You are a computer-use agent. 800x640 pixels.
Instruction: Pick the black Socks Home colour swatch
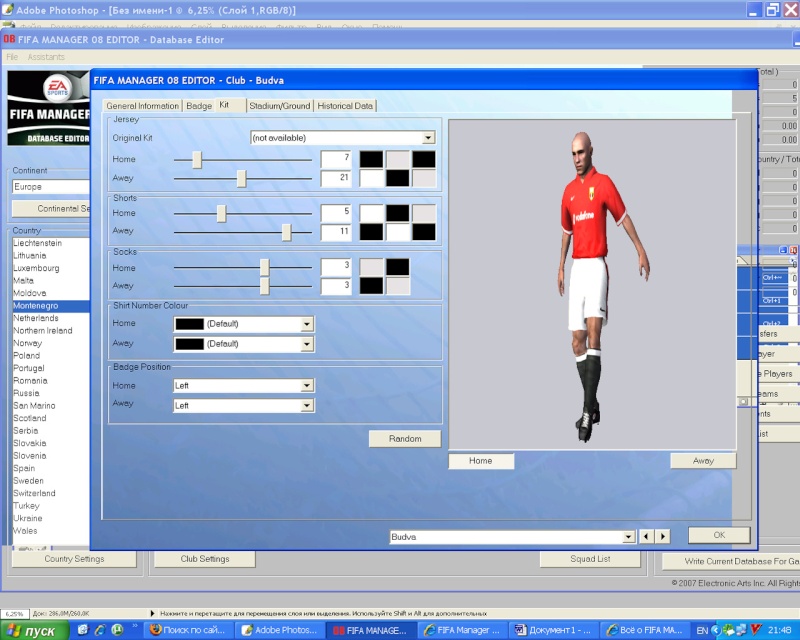tap(397, 267)
